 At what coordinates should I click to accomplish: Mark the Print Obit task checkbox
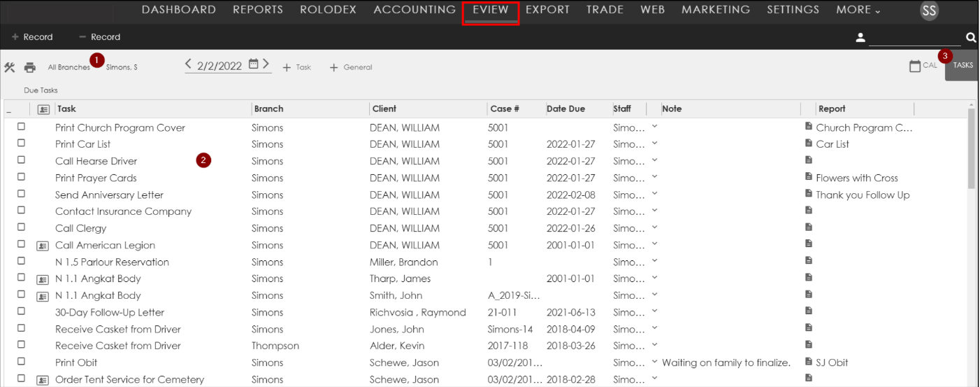21,362
